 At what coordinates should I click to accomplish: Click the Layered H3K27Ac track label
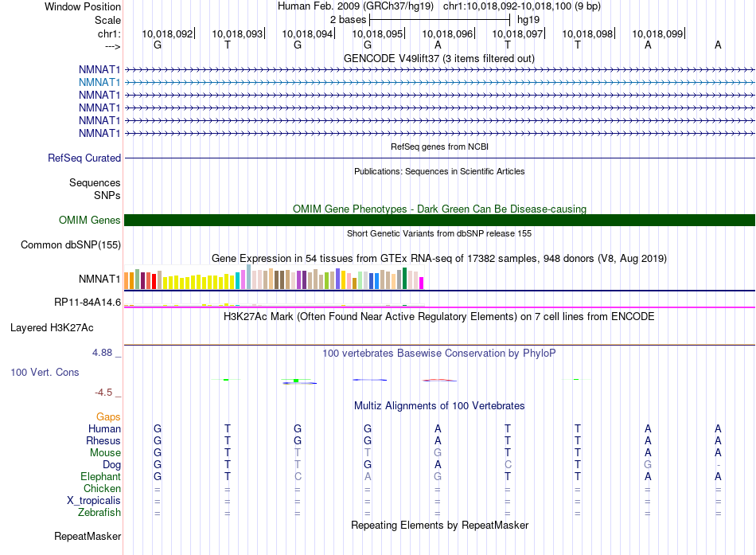pos(52,327)
